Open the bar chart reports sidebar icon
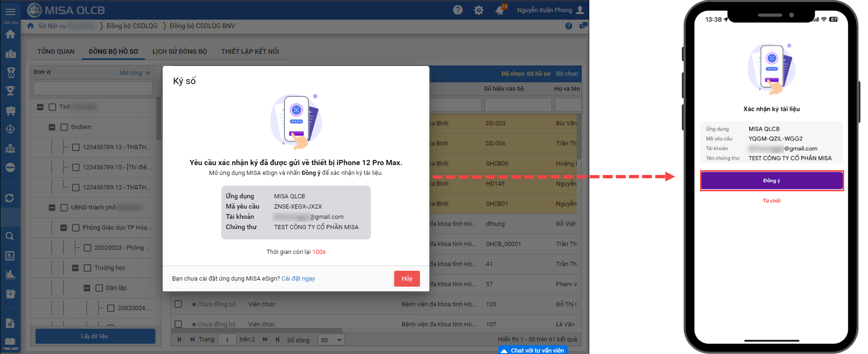This screenshot has width=868, height=354. [x=10, y=275]
